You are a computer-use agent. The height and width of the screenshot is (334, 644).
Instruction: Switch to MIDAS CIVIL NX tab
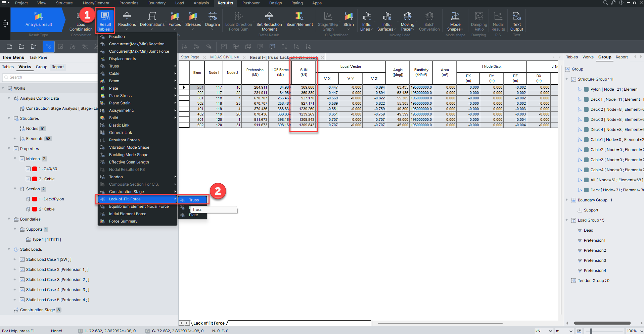point(225,57)
